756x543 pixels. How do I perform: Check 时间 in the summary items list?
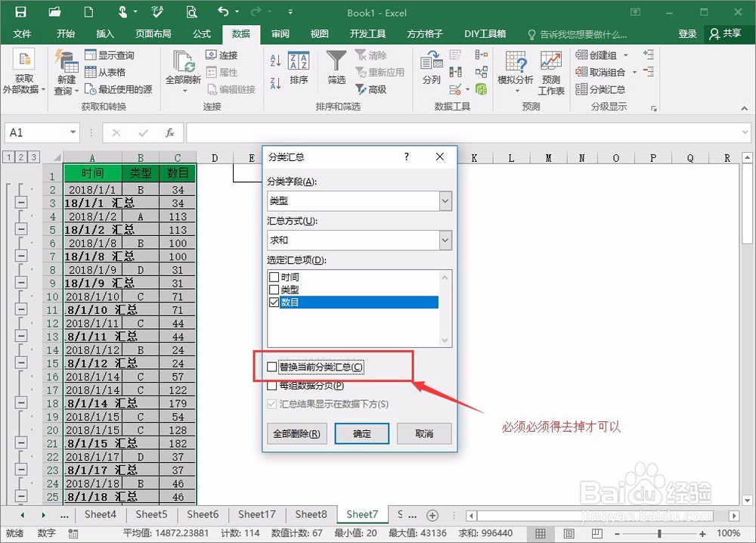(274, 277)
